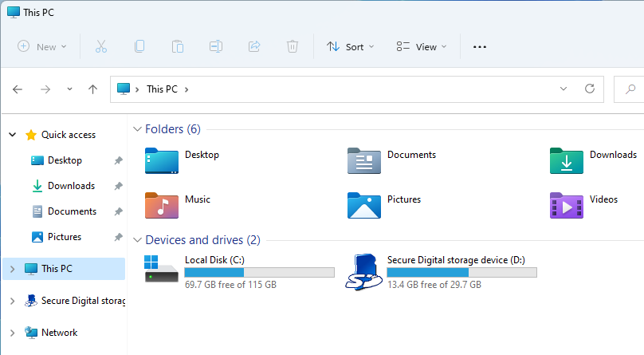644x355 pixels.
Task: Open the View dropdown menu
Action: [422, 47]
